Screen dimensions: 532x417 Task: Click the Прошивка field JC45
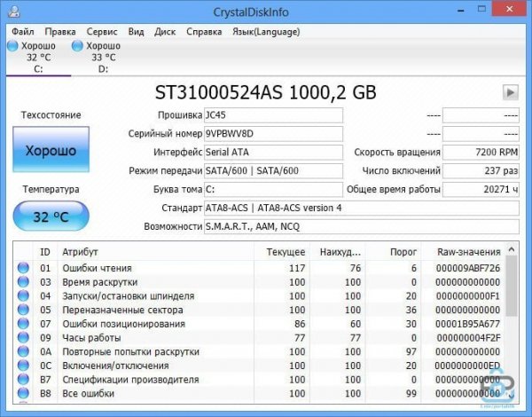pyautogui.click(x=273, y=115)
